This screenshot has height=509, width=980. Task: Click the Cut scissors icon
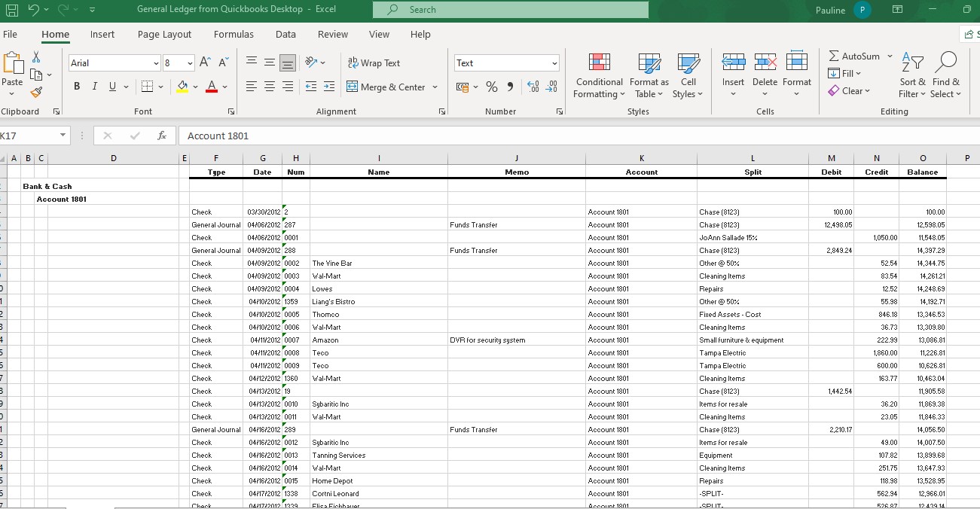click(x=35, y=57)
